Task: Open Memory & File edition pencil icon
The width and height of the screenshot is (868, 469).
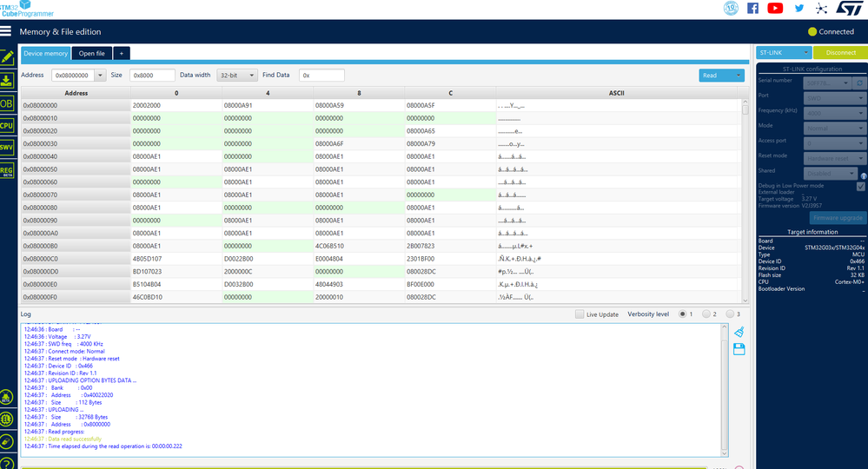Action: tap(7, 57)
